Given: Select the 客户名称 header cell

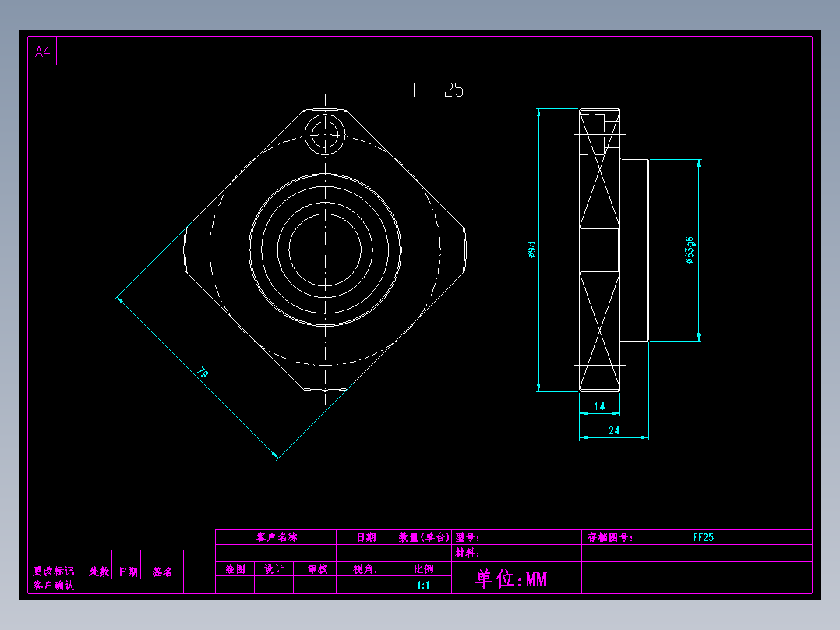Looking at the screenshot, I should coord(277,537).
